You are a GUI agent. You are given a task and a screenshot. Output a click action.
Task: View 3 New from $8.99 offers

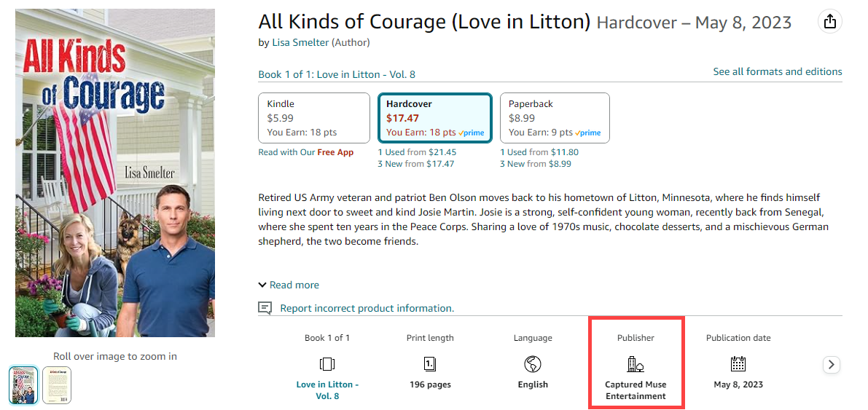(x=536, y=164)
